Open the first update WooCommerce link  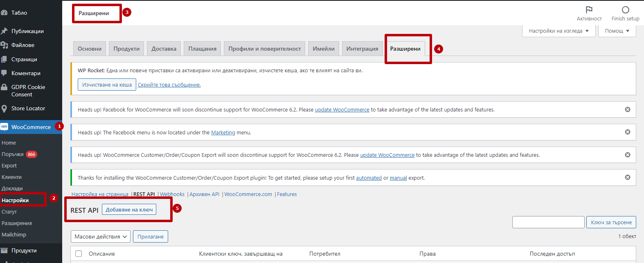tap(342, 109)
